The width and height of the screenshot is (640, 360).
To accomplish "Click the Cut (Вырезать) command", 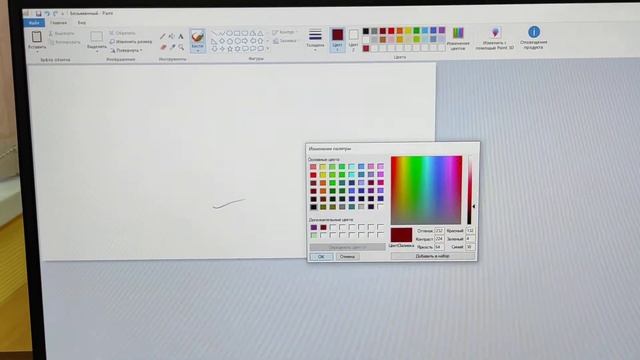I will 62,33.
